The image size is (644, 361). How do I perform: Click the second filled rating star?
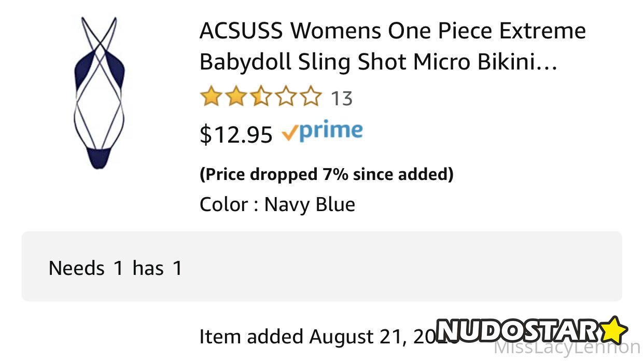click(x=235, y=98)
